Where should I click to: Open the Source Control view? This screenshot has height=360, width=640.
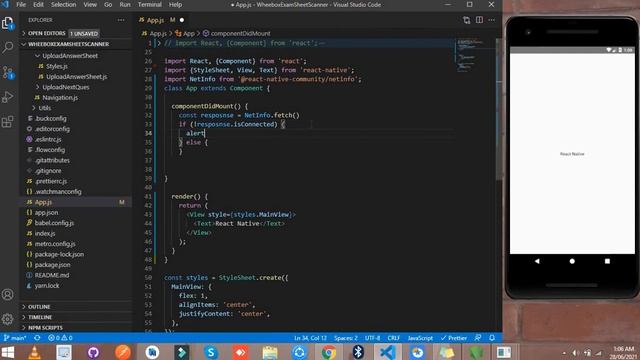pyautogui.click(x=8, y=73)
